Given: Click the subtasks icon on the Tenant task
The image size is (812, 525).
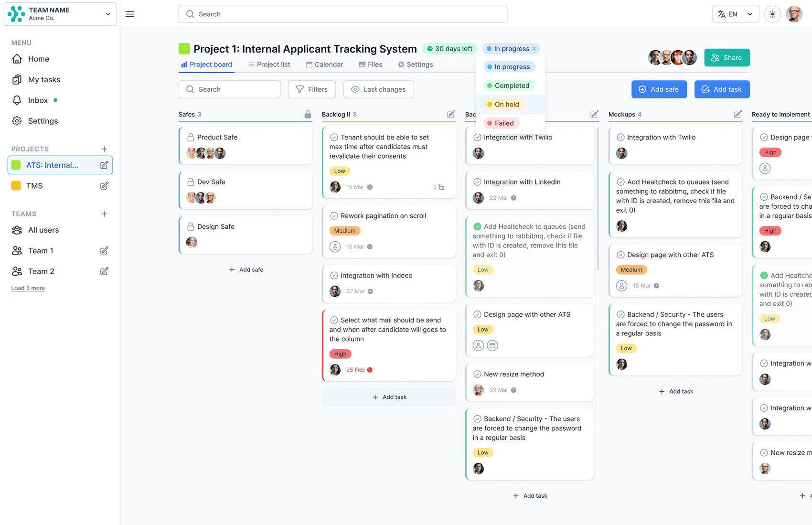Looking at the screenshot, I should coord(441,187).
